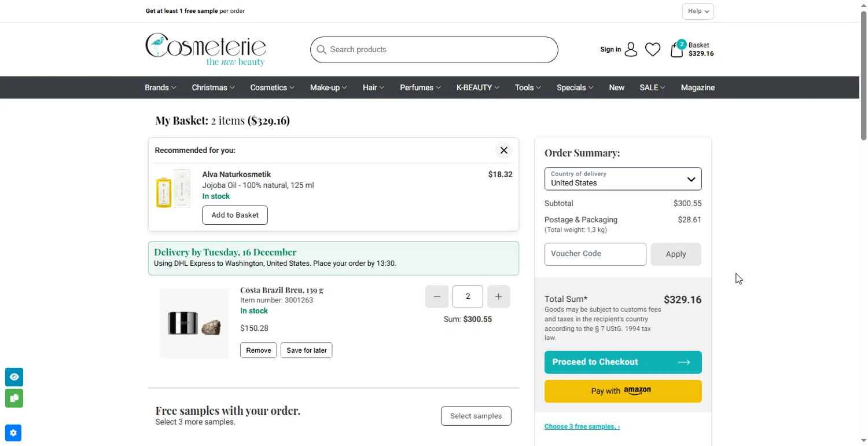This screenshot has height=446, width=868.
Task: Click the Amazon logo on the pay button
Action: (x=637, y=391)
